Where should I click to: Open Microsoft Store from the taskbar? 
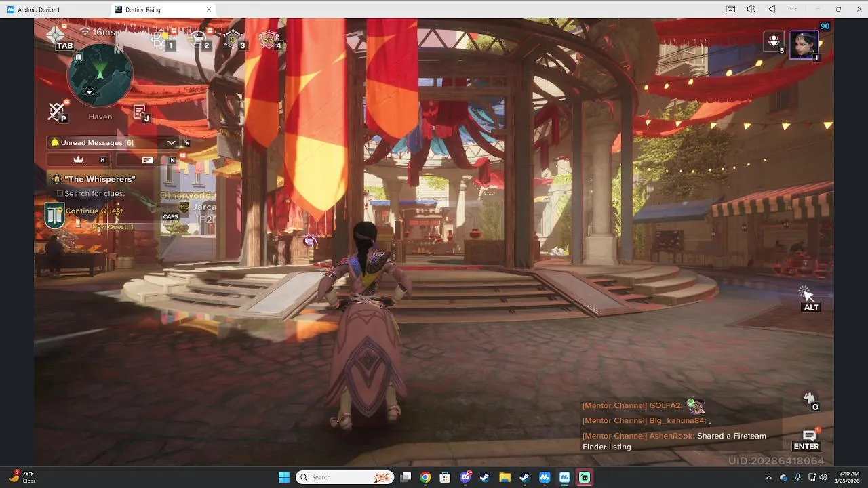pos(445,477)
